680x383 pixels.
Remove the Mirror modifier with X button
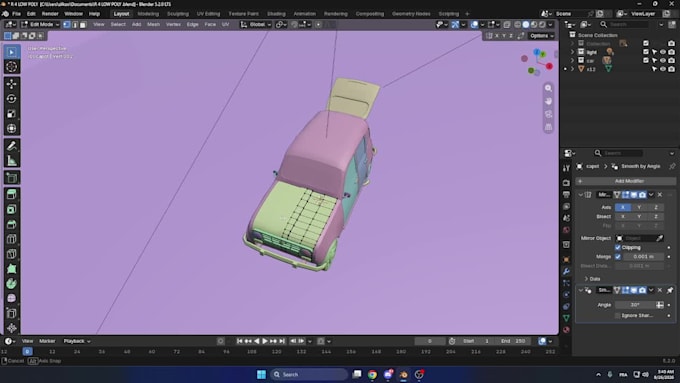660,195
